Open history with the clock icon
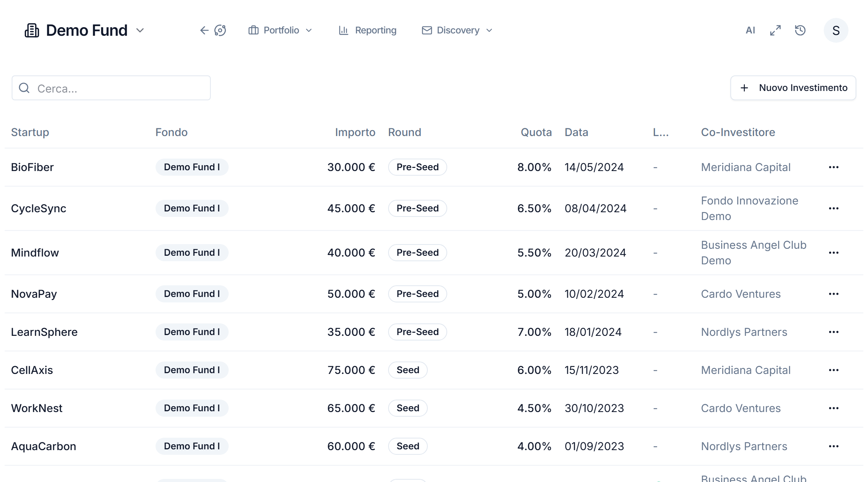This screenshot has height=482, width=868. click(x=800, y=30)
